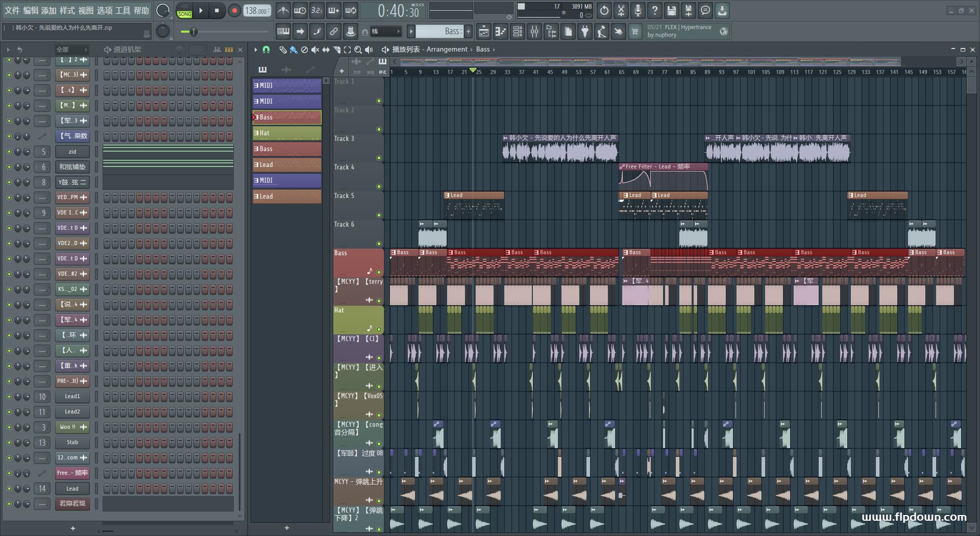The height and width of the screenshot is (536, 980).
Task: Mute the Lead1 channel green LED
Action: [x=9, y=397]
